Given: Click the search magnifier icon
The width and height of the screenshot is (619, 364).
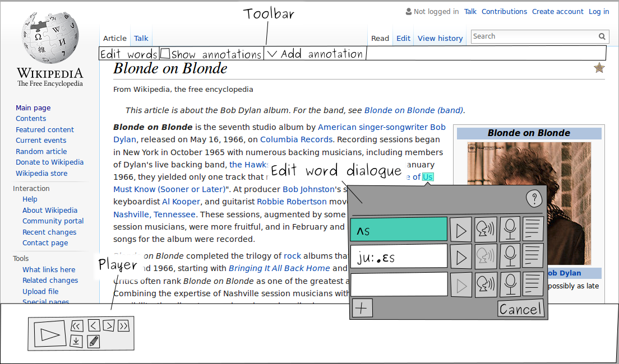Looking at the screenshot, I should (602, 36).
